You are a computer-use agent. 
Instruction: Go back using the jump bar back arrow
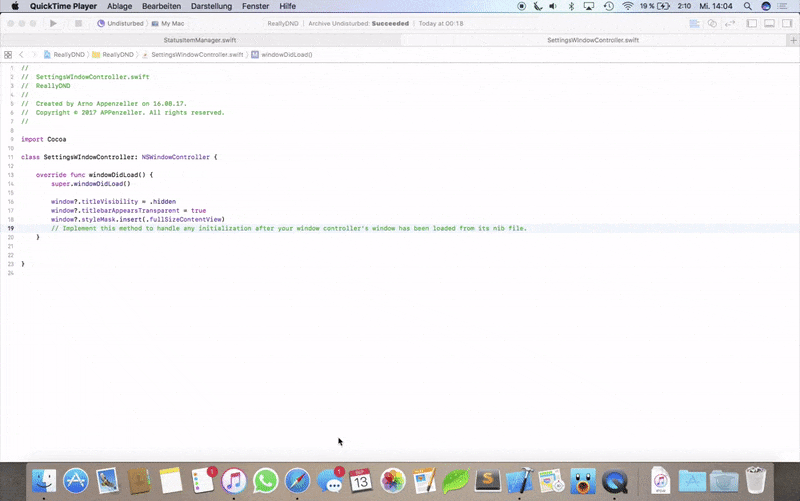(x=21, y=54)
